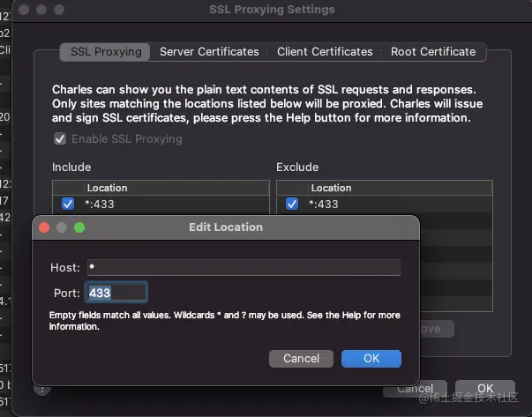Click Cancel in SSL Proxying Settings window
Image resolution: width=532 pixels, height=417 pixels.
pyautogui.click(x=416, y=390)
